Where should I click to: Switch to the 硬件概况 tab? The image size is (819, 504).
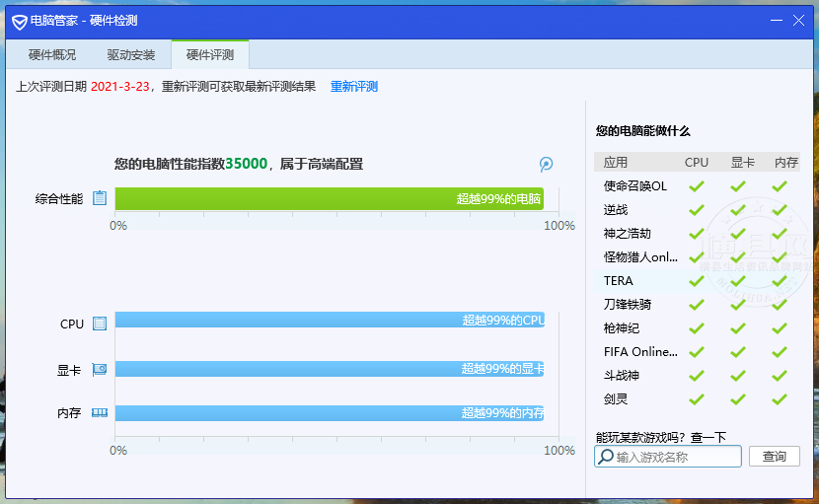pyautogui.click(x=52, y=55)
